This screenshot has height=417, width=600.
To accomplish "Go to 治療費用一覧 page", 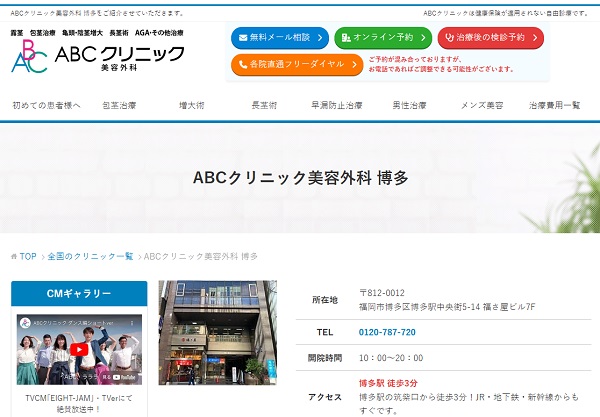I will (x=554, y=105).
